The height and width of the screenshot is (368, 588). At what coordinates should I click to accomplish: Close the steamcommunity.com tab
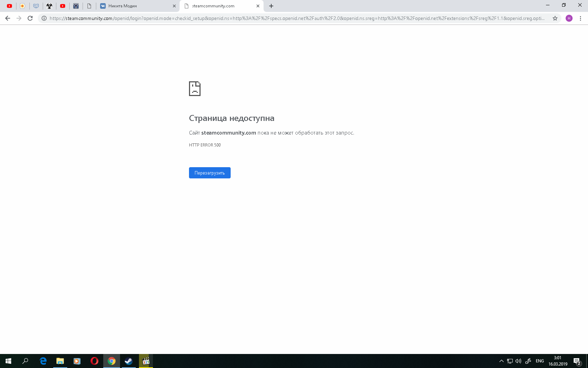click(258, 6)
